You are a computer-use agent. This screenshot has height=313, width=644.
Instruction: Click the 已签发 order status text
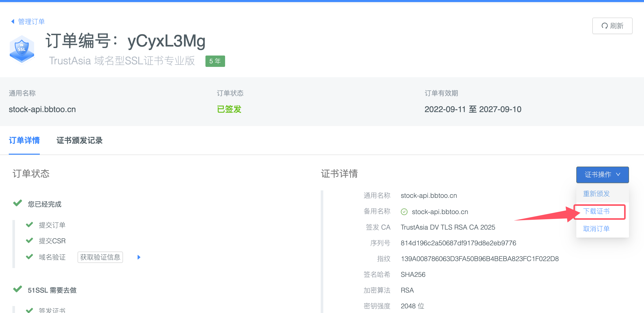[x=229, y=109]
